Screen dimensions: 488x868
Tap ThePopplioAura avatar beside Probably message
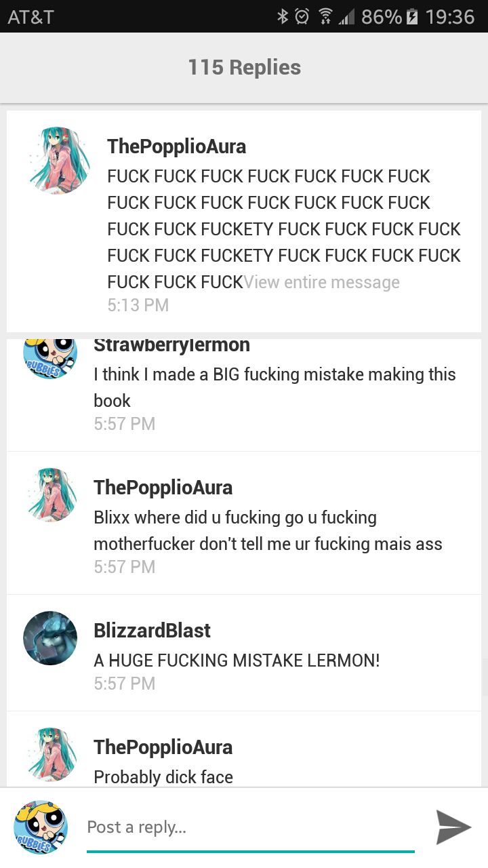tap(50, 755)
